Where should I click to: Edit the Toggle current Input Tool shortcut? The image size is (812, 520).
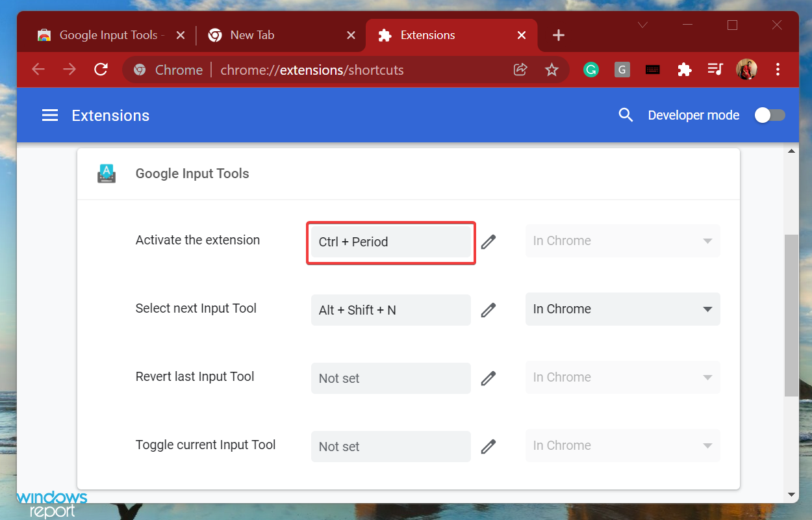[x=488, y=447]
